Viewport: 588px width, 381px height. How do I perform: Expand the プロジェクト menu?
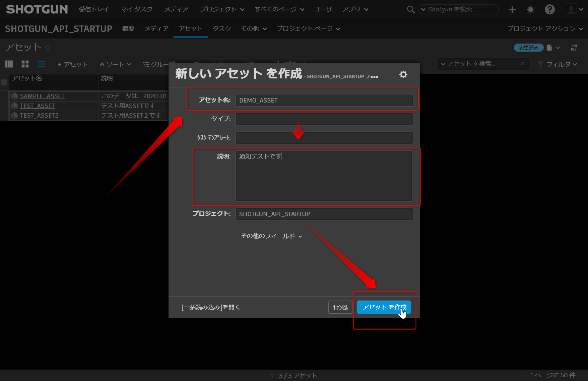(x=222, y=9)
